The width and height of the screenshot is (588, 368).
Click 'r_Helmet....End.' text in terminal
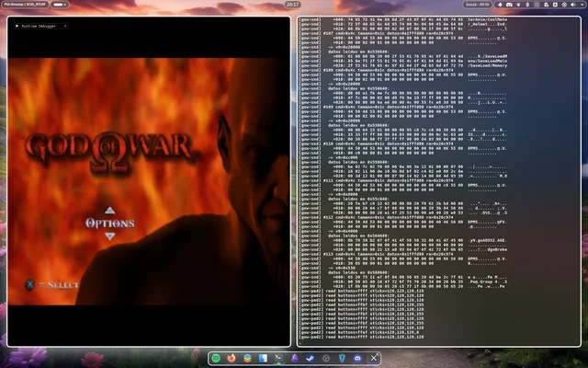487,24
